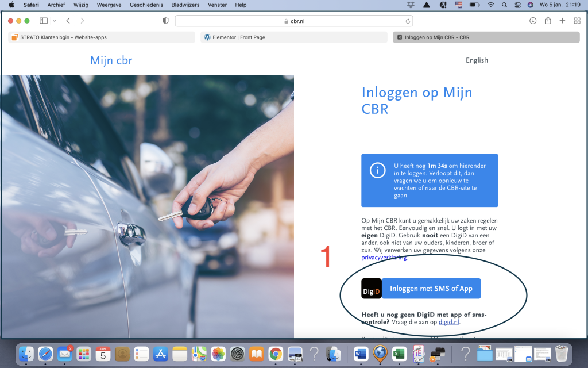Open Spotlight search in menu bar
The image size is (588, 368).
(504, 5)
